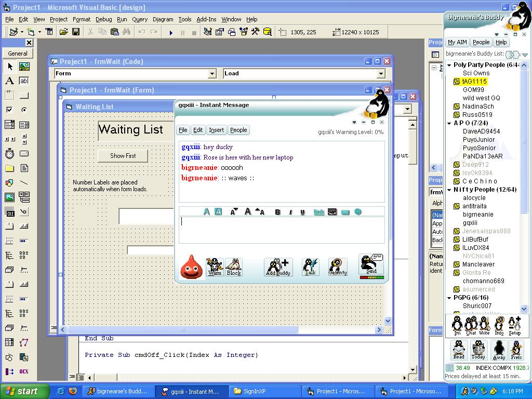The width and height of the screenshot is (532, 399).
Task: Click Write icon in Buddy List
Action: 484,326
